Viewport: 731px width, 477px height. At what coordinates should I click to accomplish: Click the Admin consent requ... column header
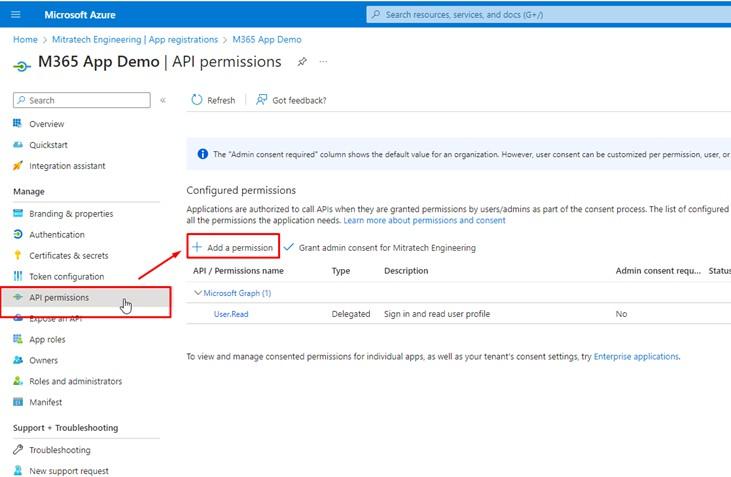point(658,271)
